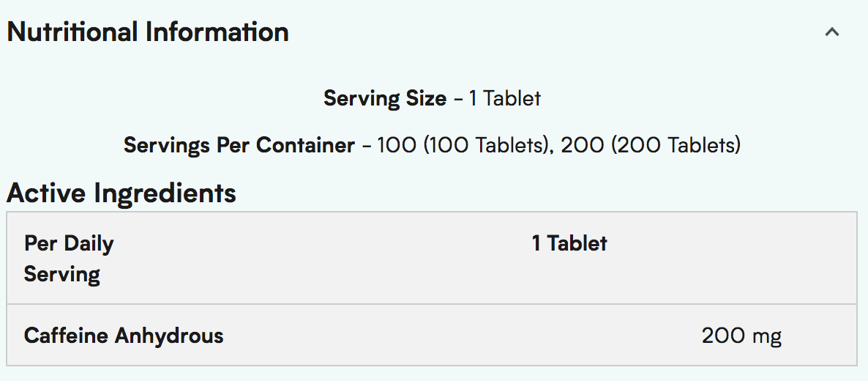Click the word "Active" in the ingredients heading
Viewport: 868px width, 381px height.
point(47,193)
